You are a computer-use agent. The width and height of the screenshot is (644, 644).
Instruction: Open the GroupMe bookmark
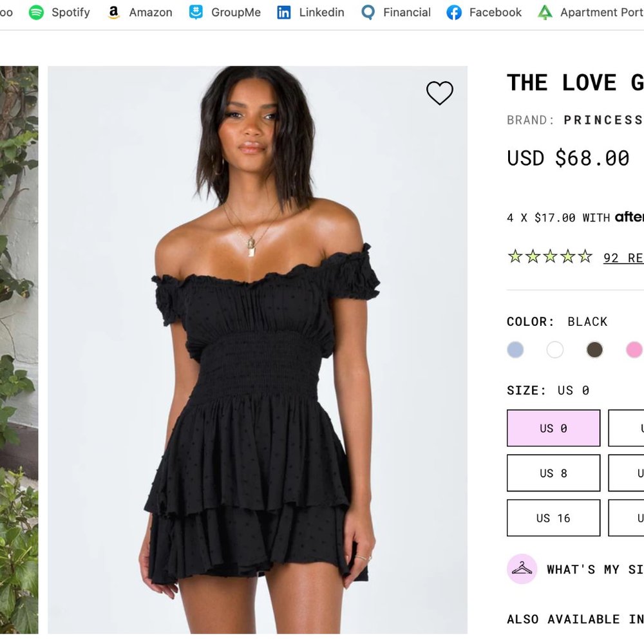pyautogui.click(x=224, y=12)
